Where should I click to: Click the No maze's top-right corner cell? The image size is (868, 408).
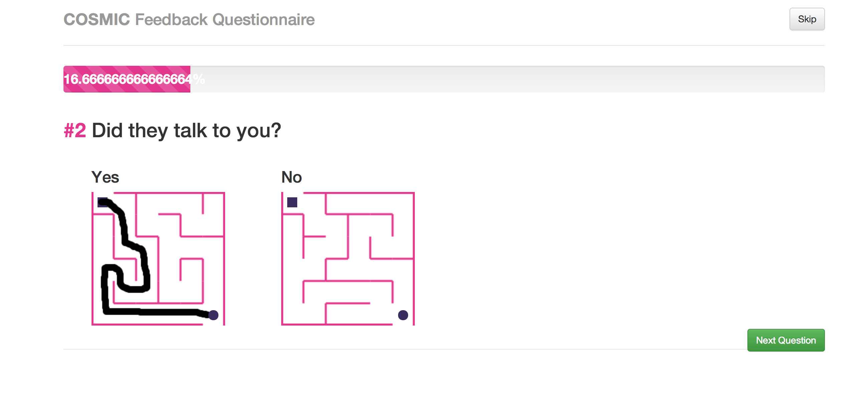coord(403,203)
